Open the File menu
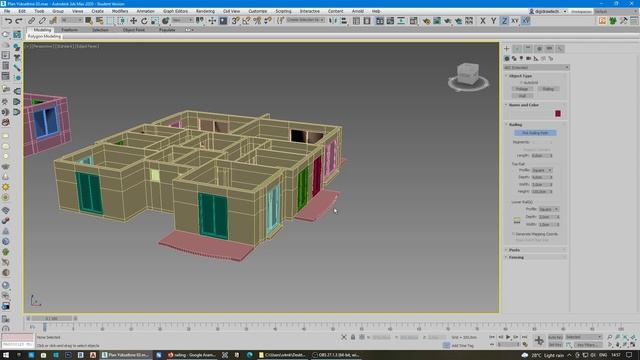640x360 pixels. [x=7, y=11]
